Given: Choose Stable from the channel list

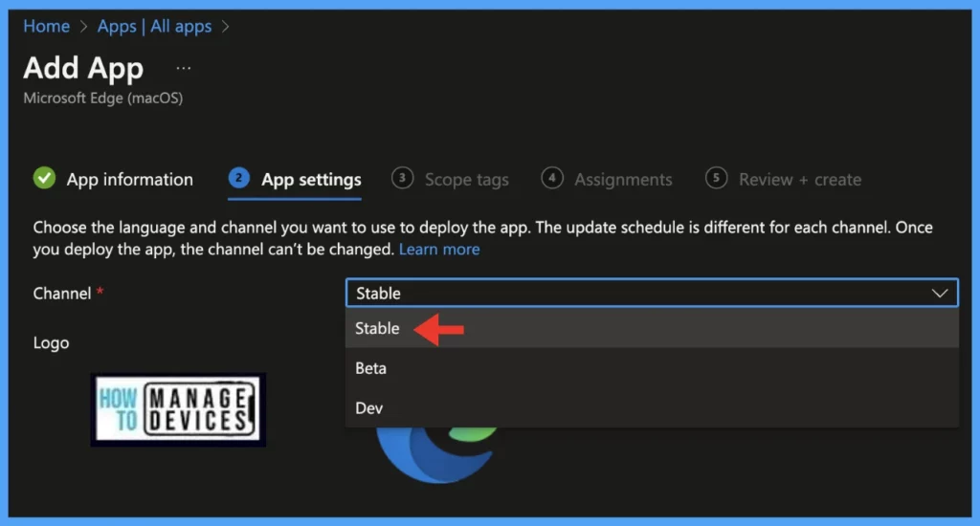Looking at the screenshot, I should [651, 329].
